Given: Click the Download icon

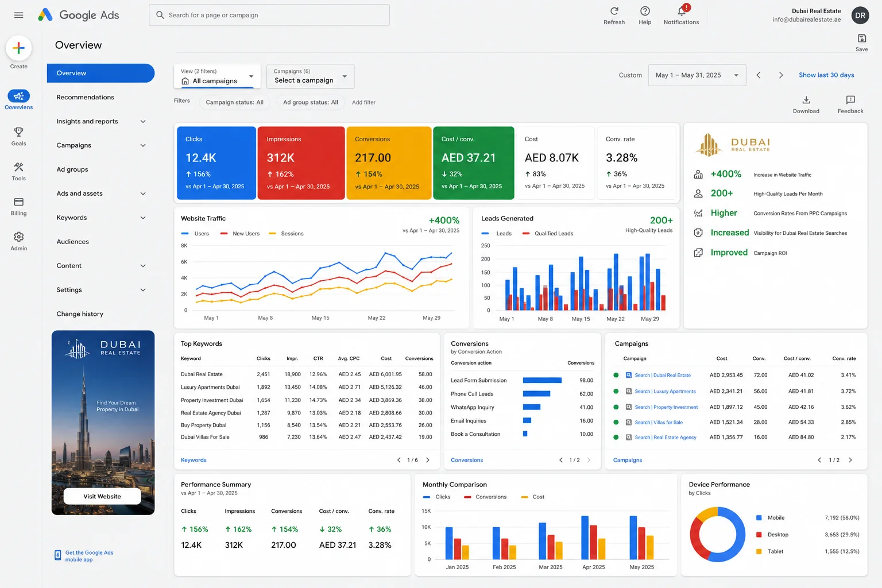Looking at the screenshot, I should point(806,100).
